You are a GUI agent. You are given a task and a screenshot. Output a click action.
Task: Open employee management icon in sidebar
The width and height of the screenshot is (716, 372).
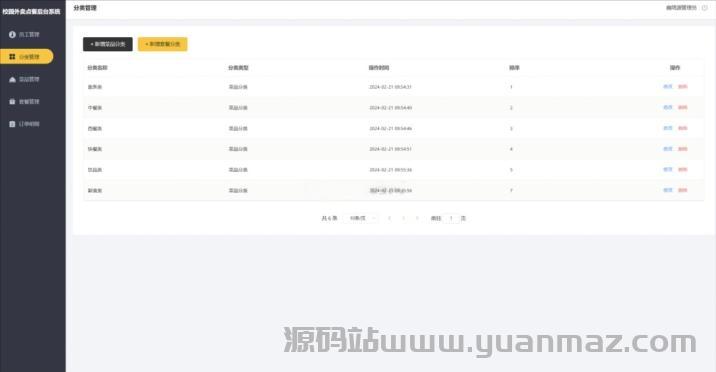[12, 35]
